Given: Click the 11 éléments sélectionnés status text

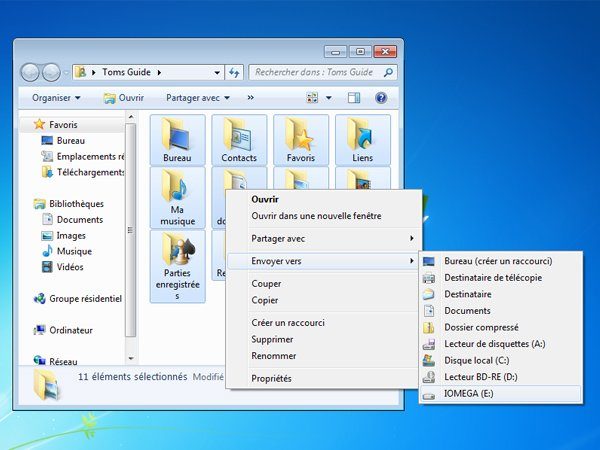Looking at the screenshot, I should click(x=133, y=377).
